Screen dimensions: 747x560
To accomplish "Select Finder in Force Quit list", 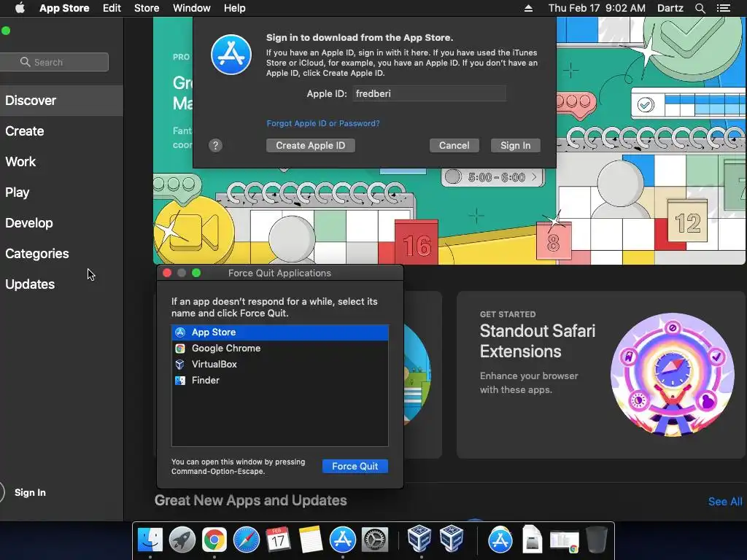I will coord(279,380).
